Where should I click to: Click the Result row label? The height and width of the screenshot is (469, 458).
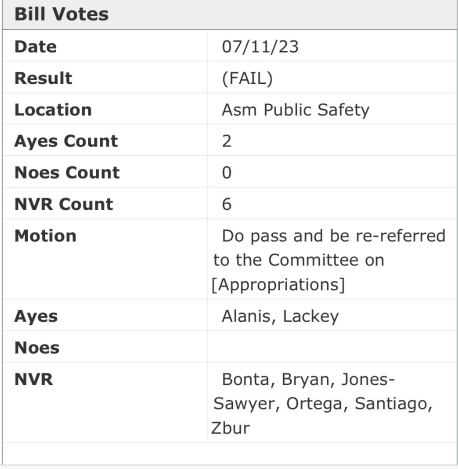pos(43,78)
